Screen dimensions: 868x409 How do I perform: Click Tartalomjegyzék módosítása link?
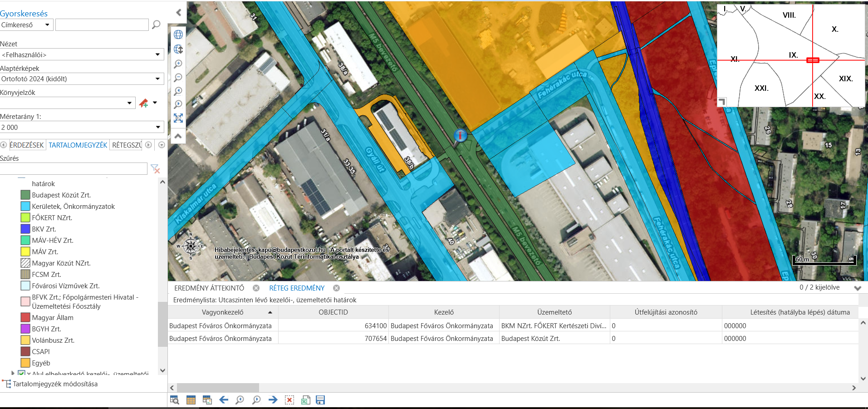click(55, 384)
